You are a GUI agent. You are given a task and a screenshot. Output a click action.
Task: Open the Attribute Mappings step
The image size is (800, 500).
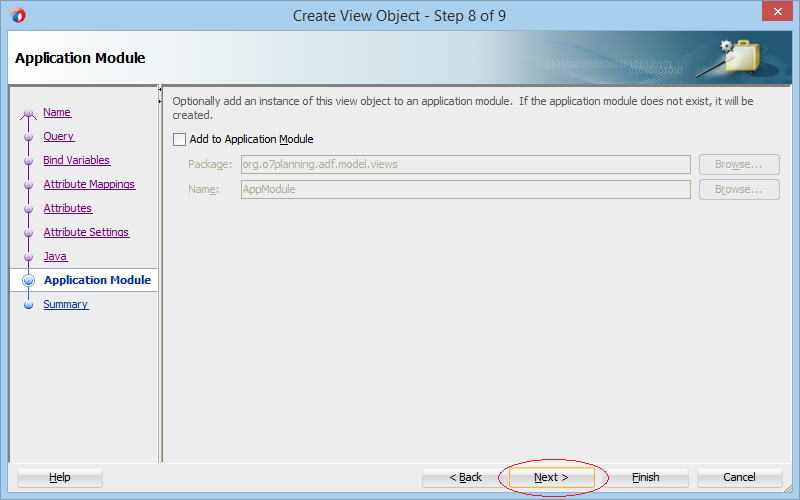(x=89, y=184)
